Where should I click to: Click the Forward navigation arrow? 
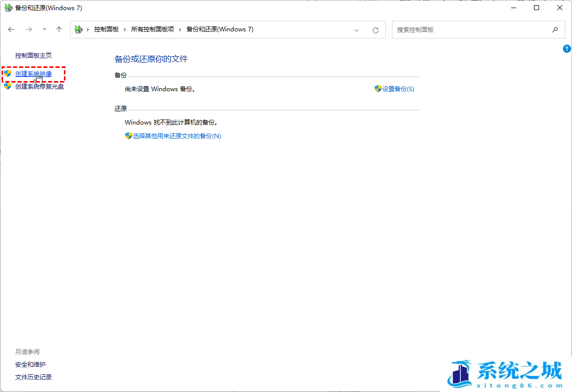[29, 30]
